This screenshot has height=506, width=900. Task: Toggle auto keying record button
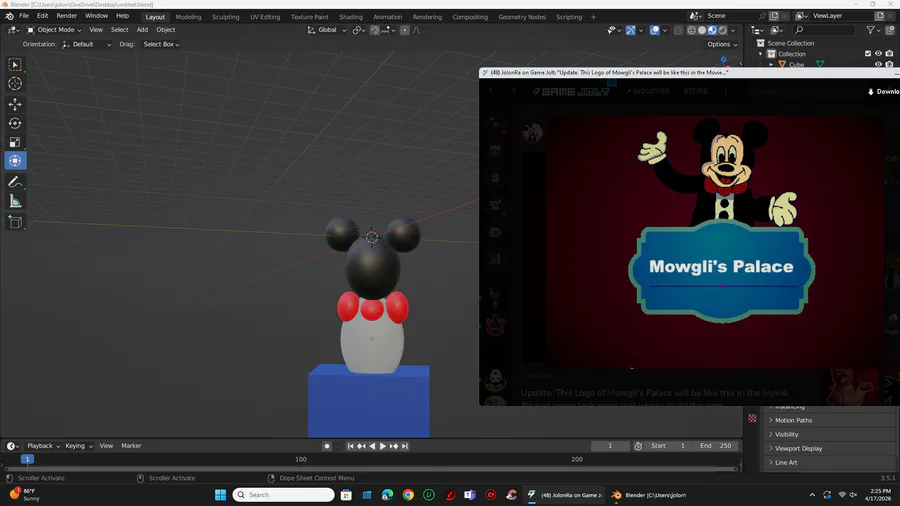tap(327, 446)
